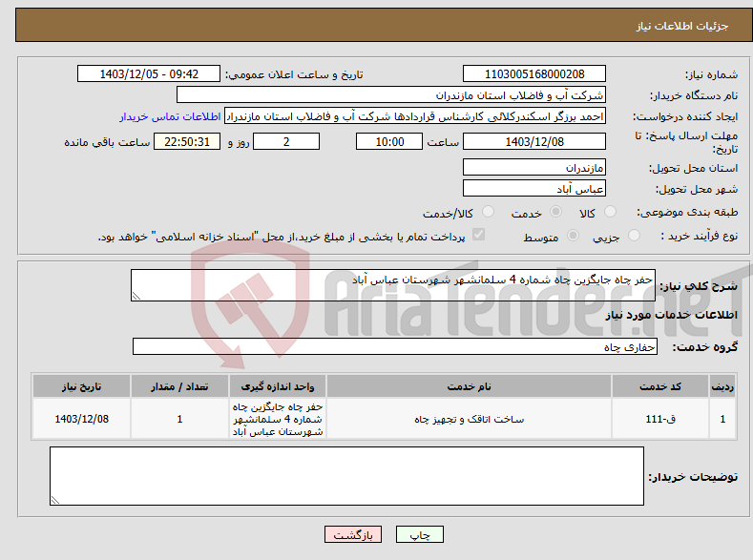Click the نام خدمت column header

pos(469,386)
